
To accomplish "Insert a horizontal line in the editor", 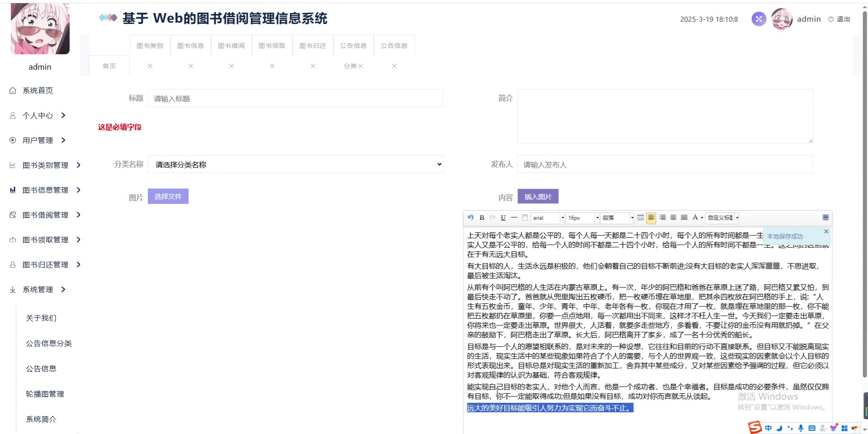I will [x=514, y=217].
